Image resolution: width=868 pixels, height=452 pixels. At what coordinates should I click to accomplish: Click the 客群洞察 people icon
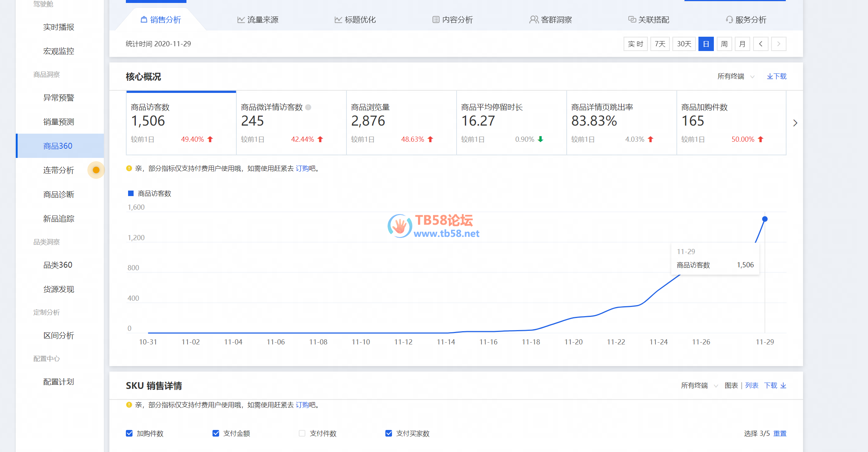coord(534,20)
